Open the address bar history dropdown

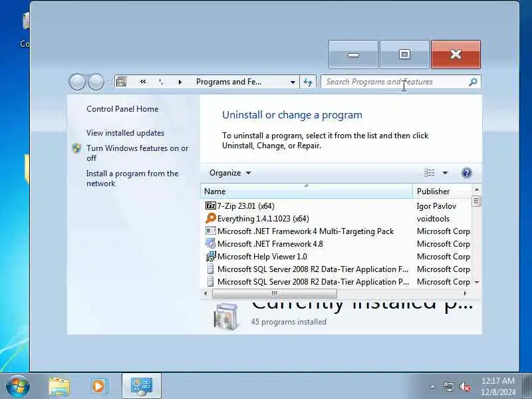tap(293, 82)
